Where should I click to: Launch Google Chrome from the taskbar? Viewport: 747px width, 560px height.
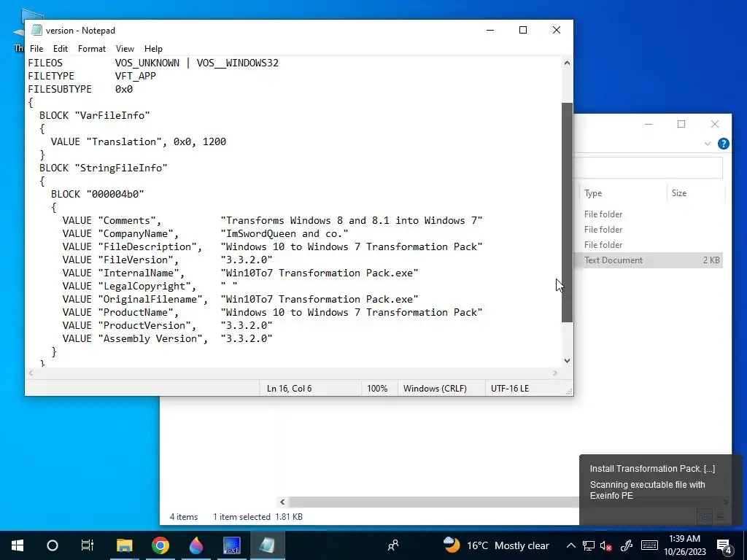pos(160,545)
